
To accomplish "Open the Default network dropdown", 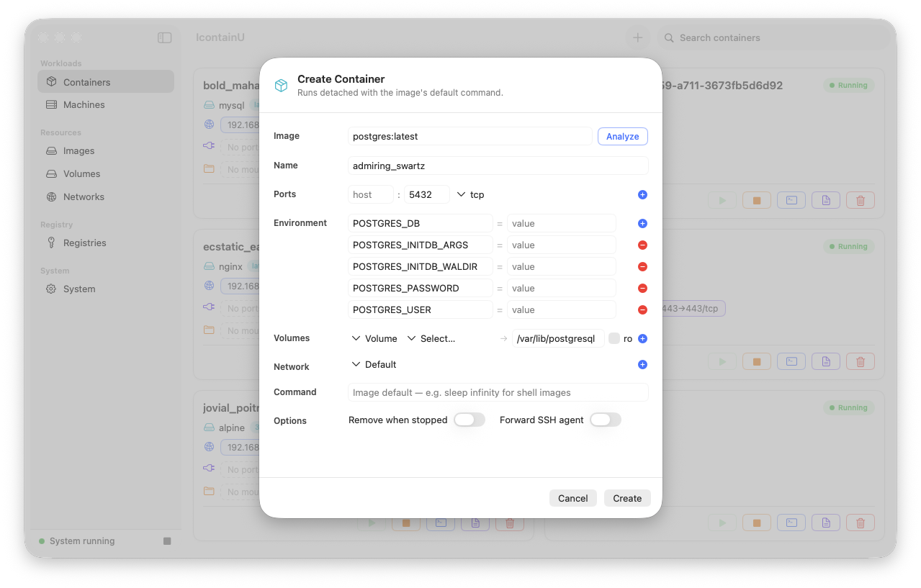I will tap(374, 364).
